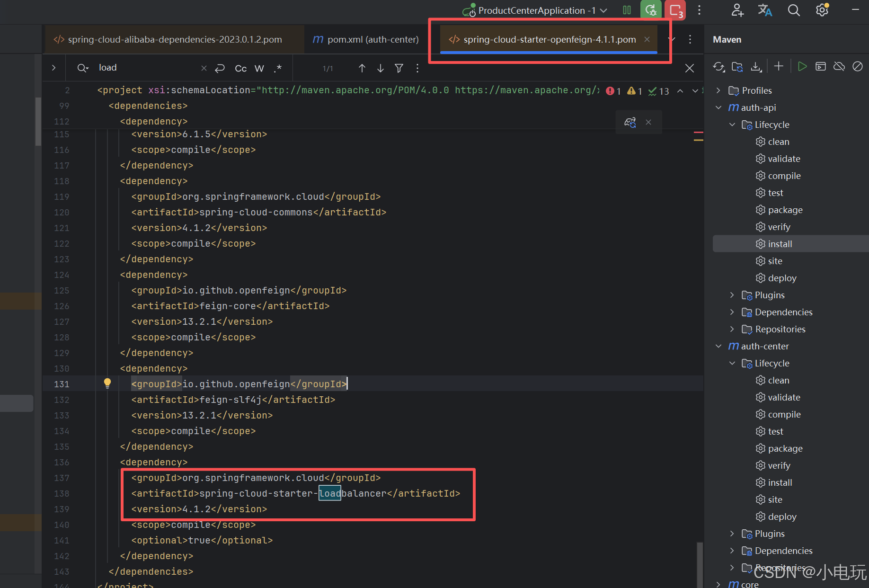Expand auth-api Plugins node
This screenshot has width=869, height=588.
[x=732, y=295]
